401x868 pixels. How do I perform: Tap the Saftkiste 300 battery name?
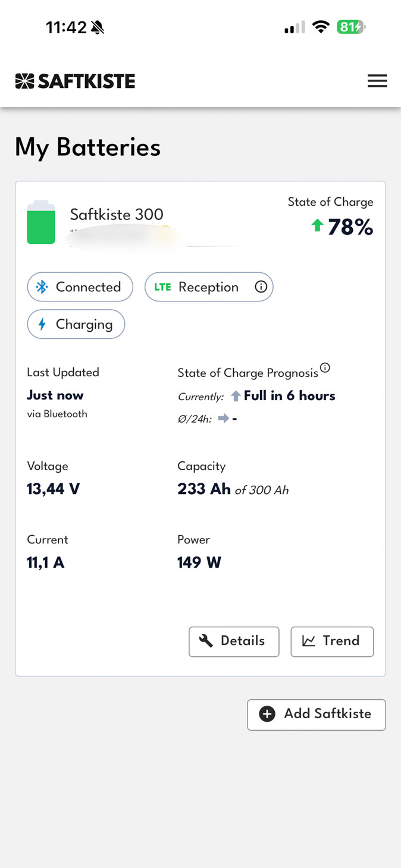tap(117, 215)
